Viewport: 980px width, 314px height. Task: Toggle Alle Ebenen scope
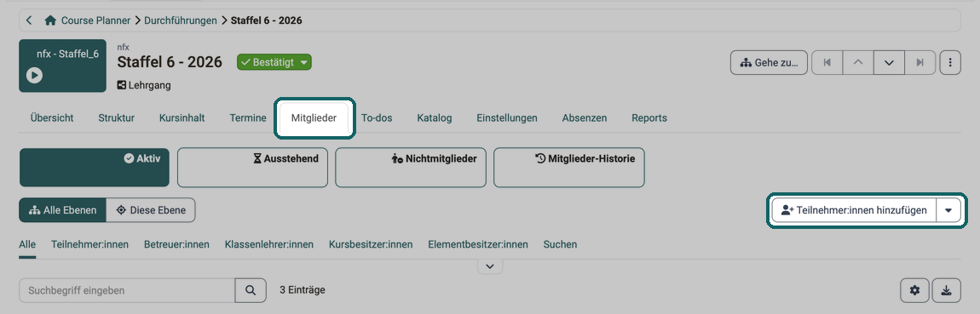(62, 210)
